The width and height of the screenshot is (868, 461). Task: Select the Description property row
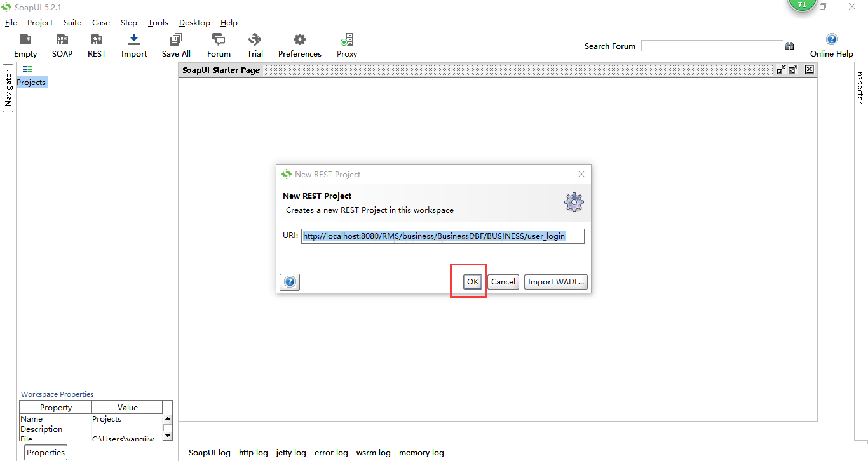91,429
